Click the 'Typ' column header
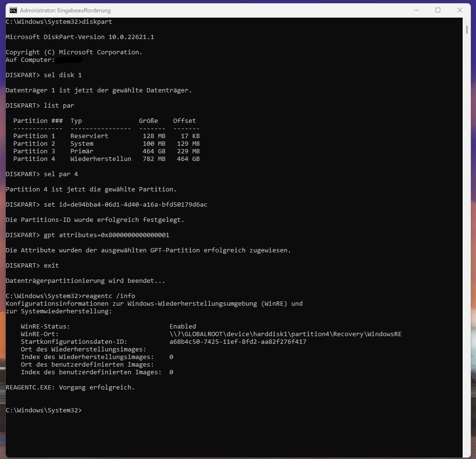476x459 pixels. point(76,121)
